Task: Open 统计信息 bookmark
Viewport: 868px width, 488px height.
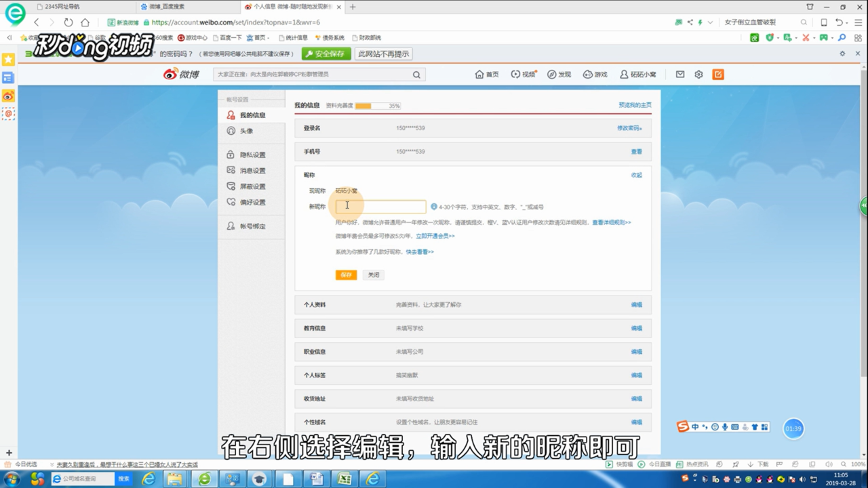Action: [293, 38]
